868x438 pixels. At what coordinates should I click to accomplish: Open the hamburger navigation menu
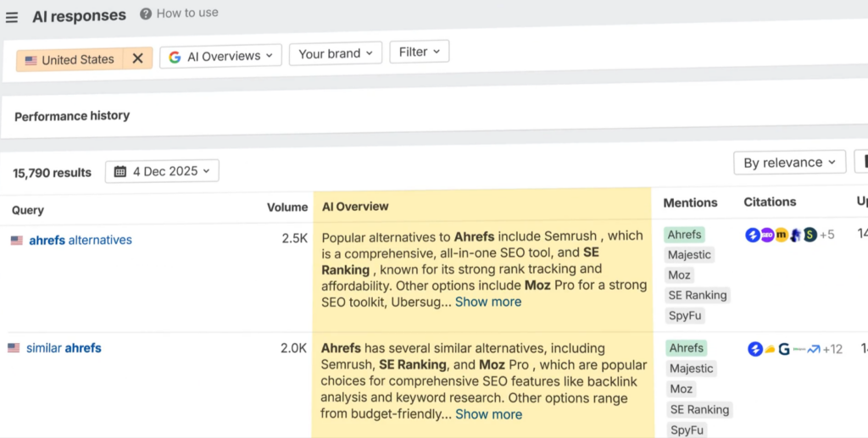click(x=12, y=18)
